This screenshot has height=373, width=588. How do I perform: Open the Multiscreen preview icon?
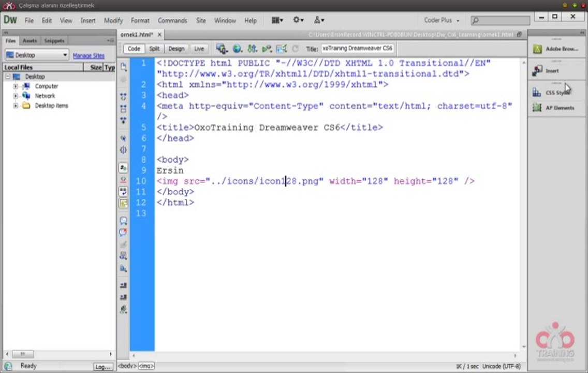coord(222,48)
